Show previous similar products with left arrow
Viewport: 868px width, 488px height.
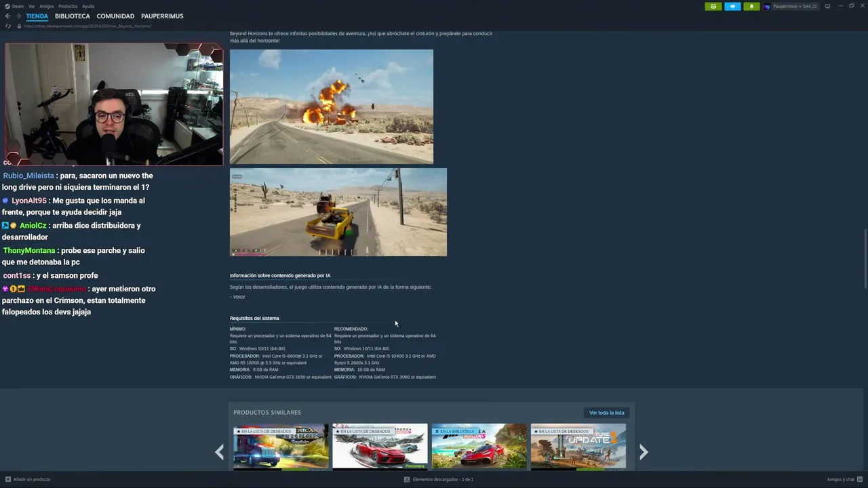coord(220,451)
